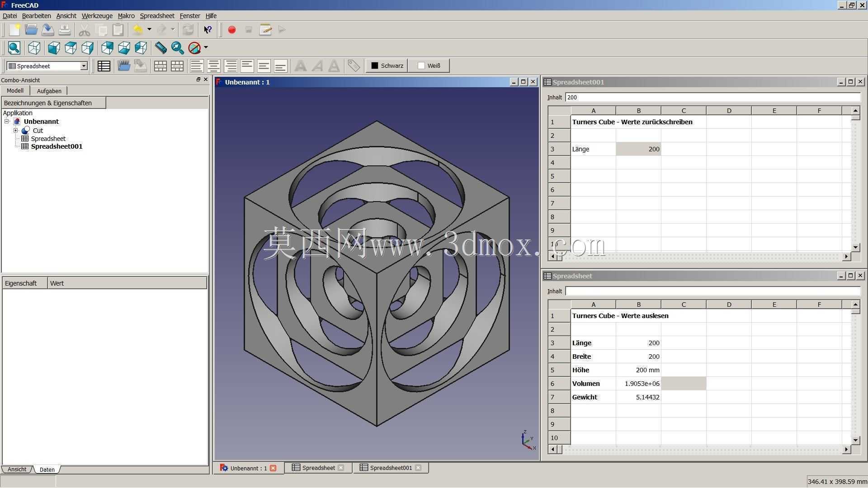Align cell content to vertical center
The width and height of the screenshot is (868, 488).
click(x=264, y=66)
